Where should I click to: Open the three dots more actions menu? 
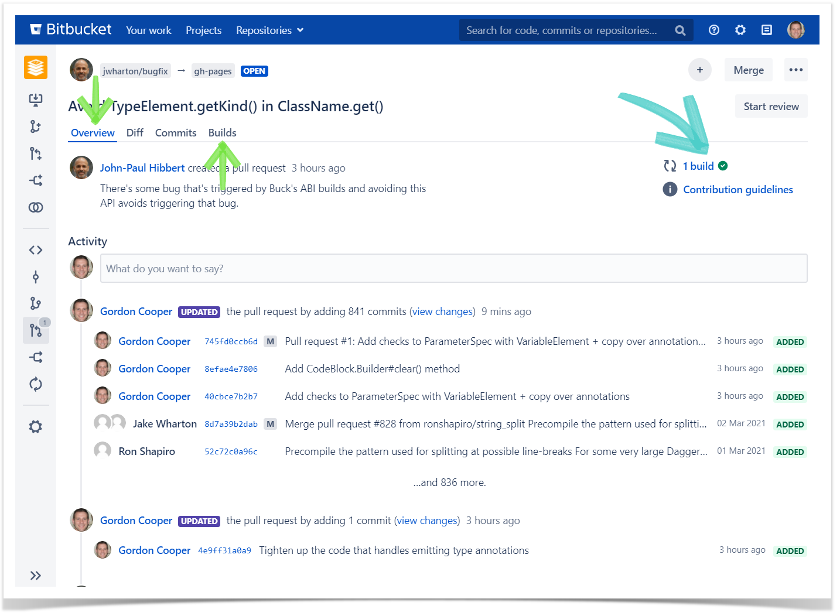pos(796,70)
